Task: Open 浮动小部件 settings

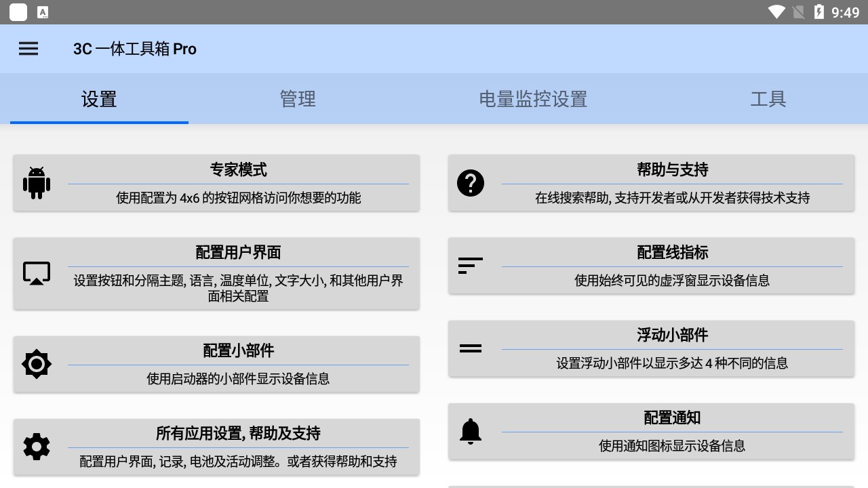Action: pyautogui.click(x=651, y=348)
